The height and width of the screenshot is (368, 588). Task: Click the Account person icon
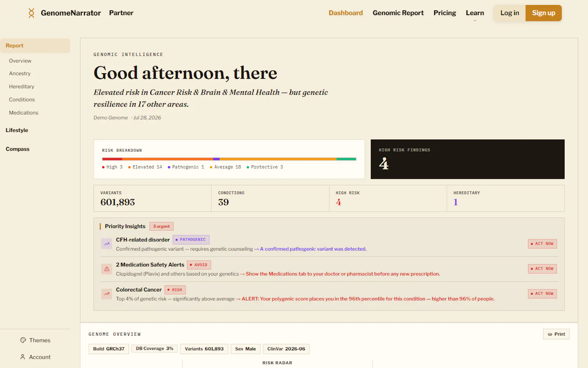(x=23, y=357)
